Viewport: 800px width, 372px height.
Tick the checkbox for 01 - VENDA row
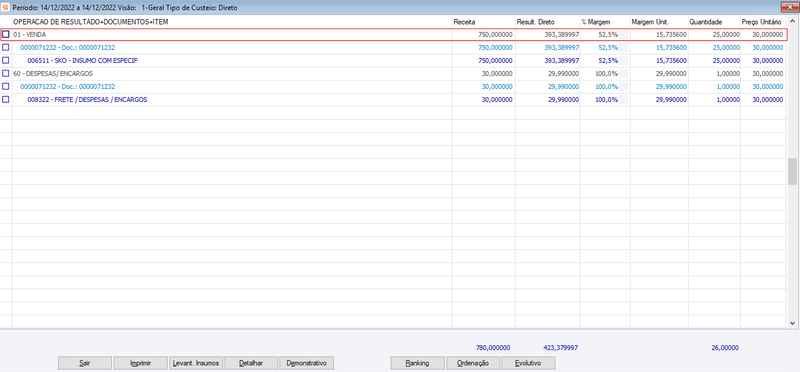6,34
